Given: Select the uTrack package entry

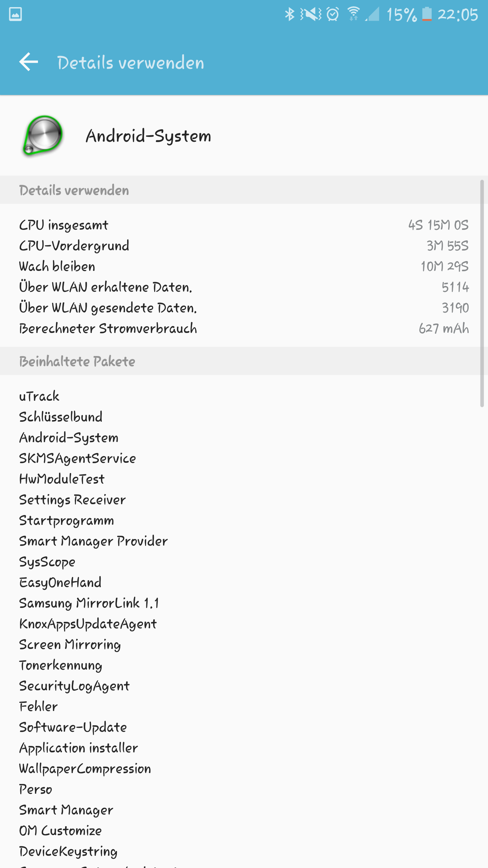Looking at the screenshot, I should pyautogui.click(x=39, y=396).
